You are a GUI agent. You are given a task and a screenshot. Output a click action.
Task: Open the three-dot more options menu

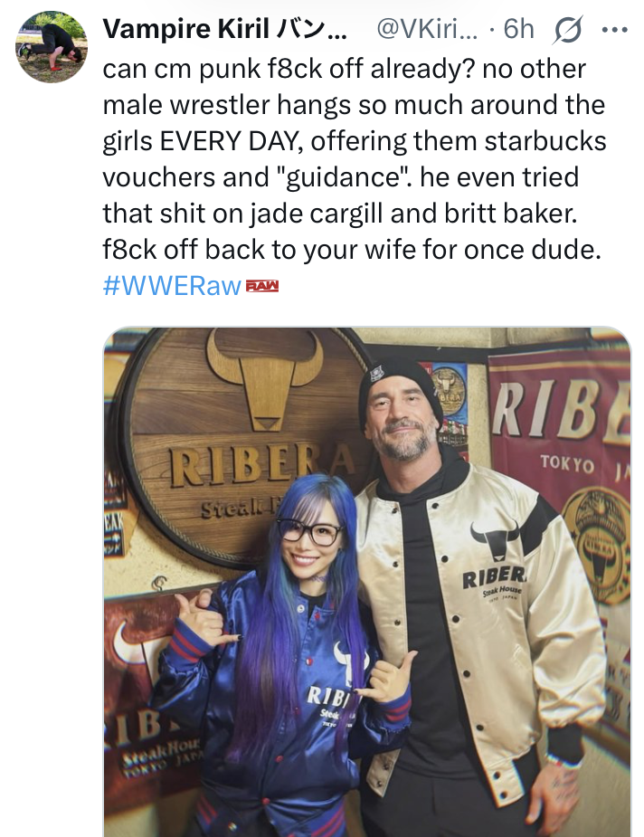(x=615, y=29)
